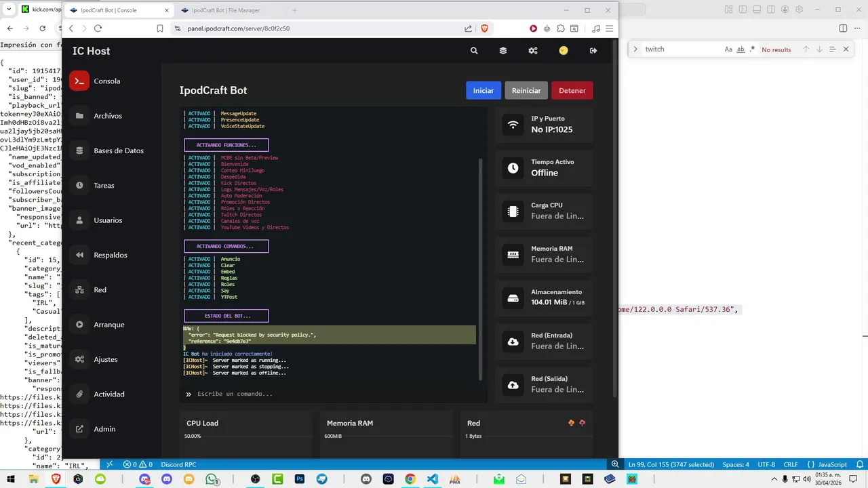Switch to IpodCraft Bot | Console tab
This screenshot has width=868, height=488.
pos(120,10)
